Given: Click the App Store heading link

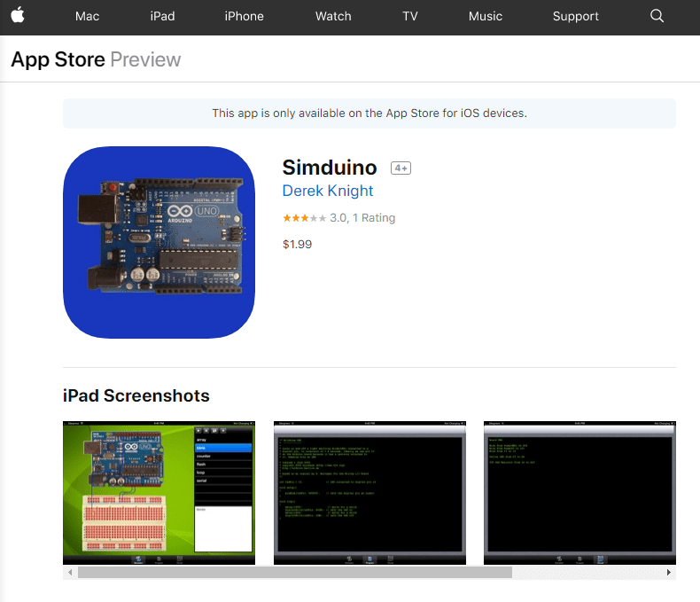Looking at the screenshot, I should pos(58,59).
